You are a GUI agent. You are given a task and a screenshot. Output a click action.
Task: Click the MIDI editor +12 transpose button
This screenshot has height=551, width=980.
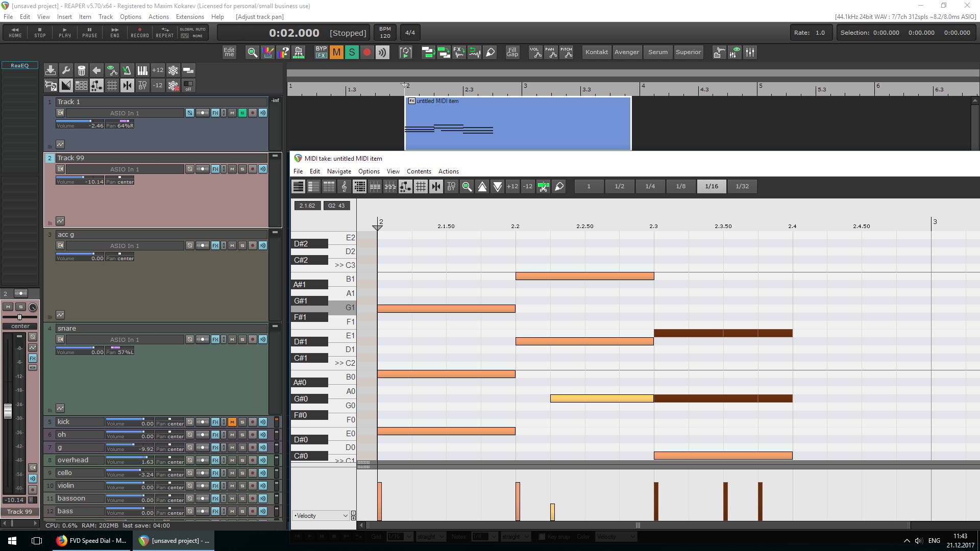512,187
